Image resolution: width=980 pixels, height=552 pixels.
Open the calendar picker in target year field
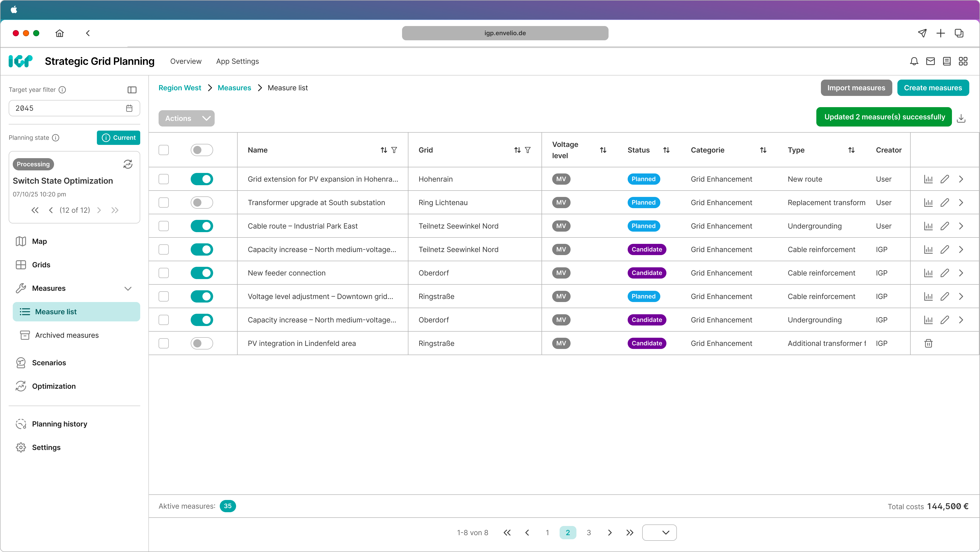click(129, 108)
